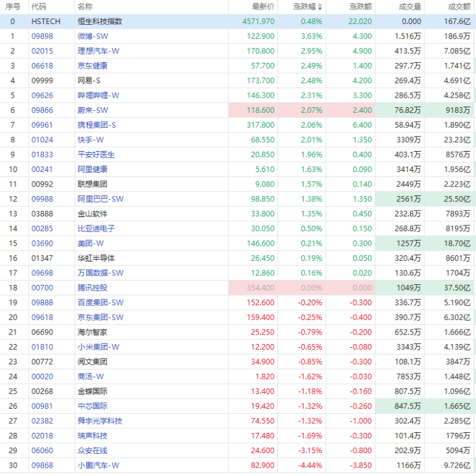476x476 pixels.
Task: Click 快手-W turnover 23.23亿
Action: 457,140
